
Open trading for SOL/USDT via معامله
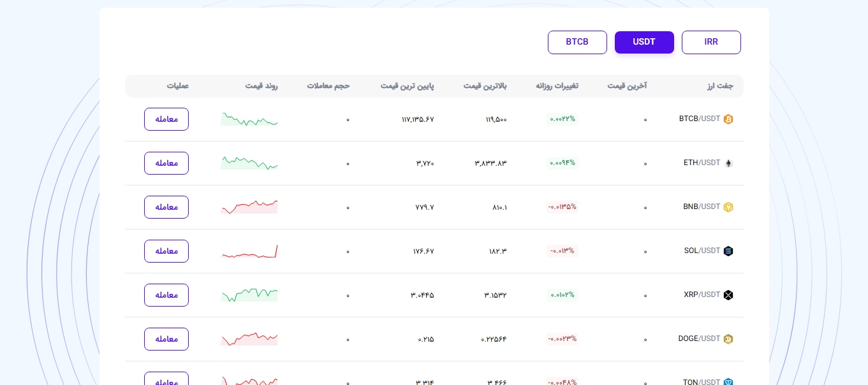[x=166, y=251]
